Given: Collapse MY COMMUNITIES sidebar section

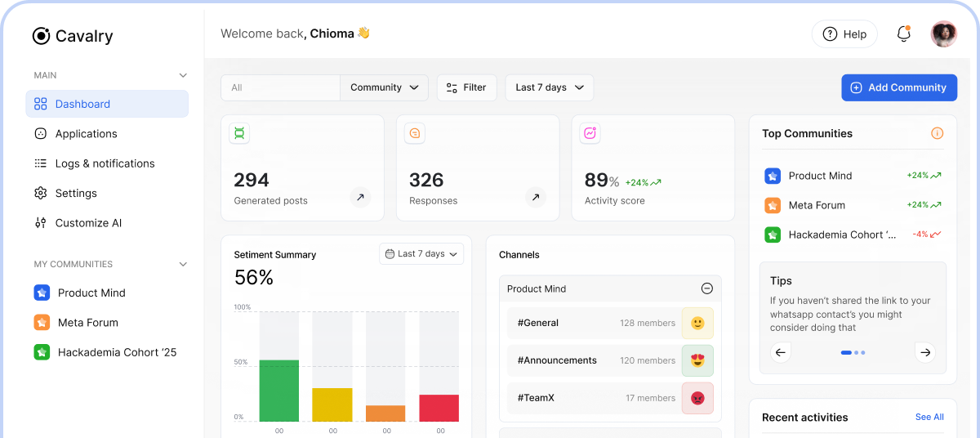Looking at the screenshot, I should click(x=183, y=264).
